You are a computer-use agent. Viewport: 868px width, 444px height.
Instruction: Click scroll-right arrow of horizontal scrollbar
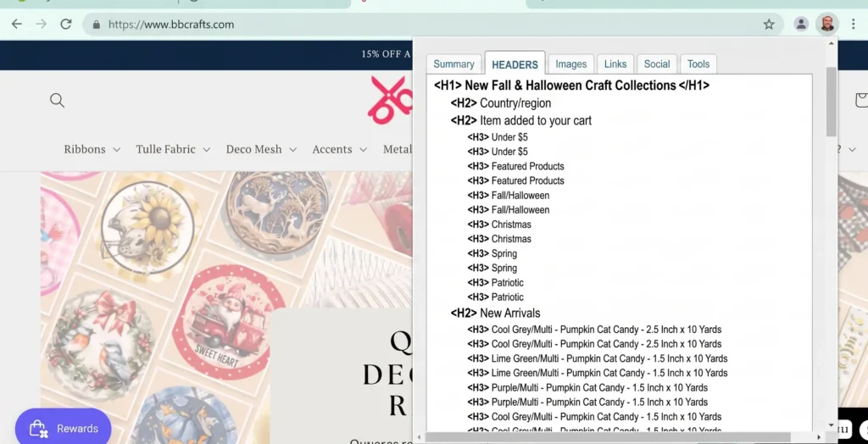[819, 437]
